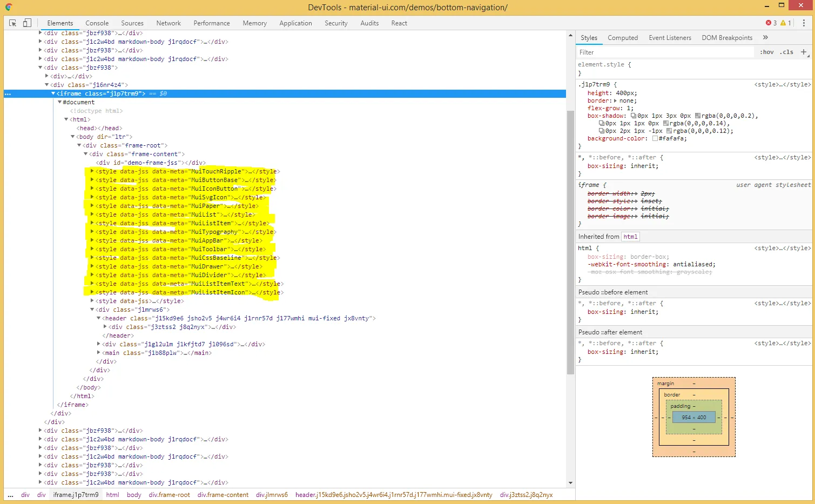815x504 pixels.
Task: Add new style rule with plus icon
Action: click(x=804, y=52)
